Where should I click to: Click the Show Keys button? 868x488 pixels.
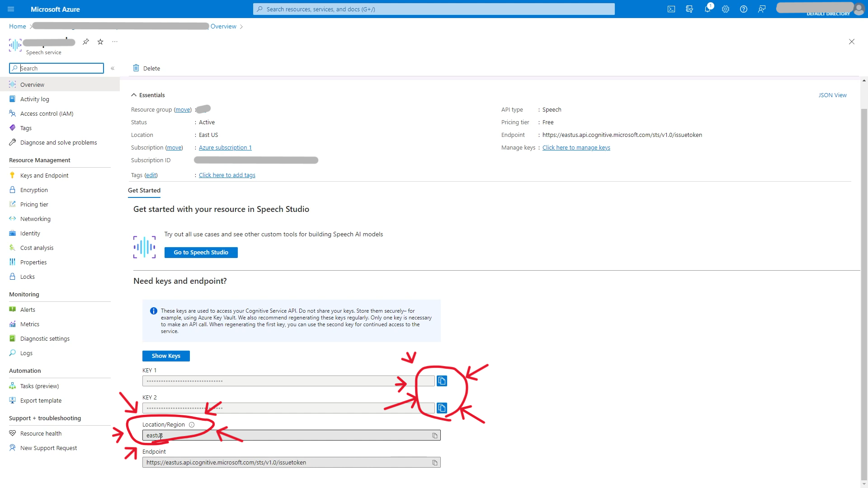point(166,356)
